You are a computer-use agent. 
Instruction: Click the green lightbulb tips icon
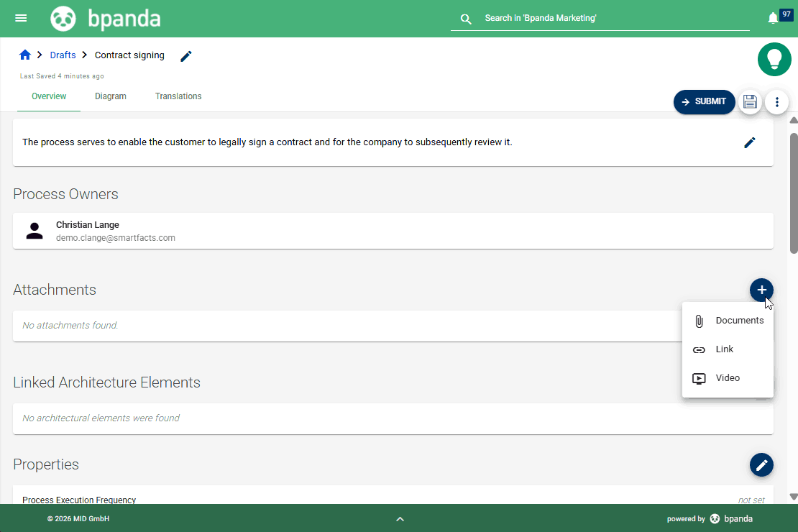pyautogui.click(x=774, y=59)
